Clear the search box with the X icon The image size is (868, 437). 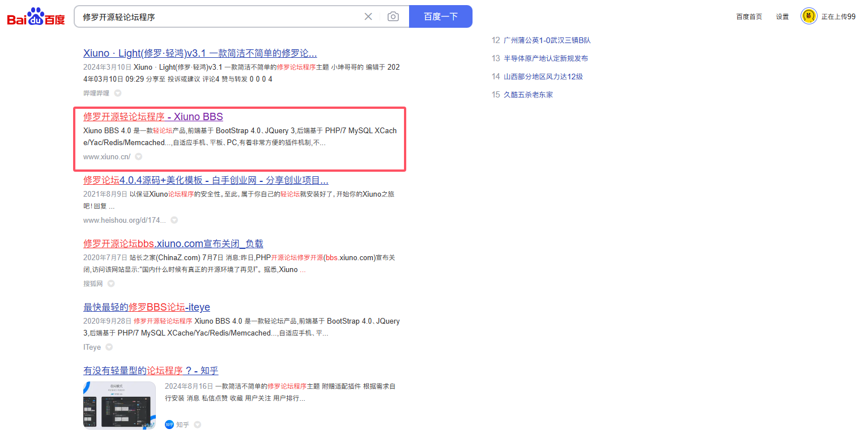point(368,16)
